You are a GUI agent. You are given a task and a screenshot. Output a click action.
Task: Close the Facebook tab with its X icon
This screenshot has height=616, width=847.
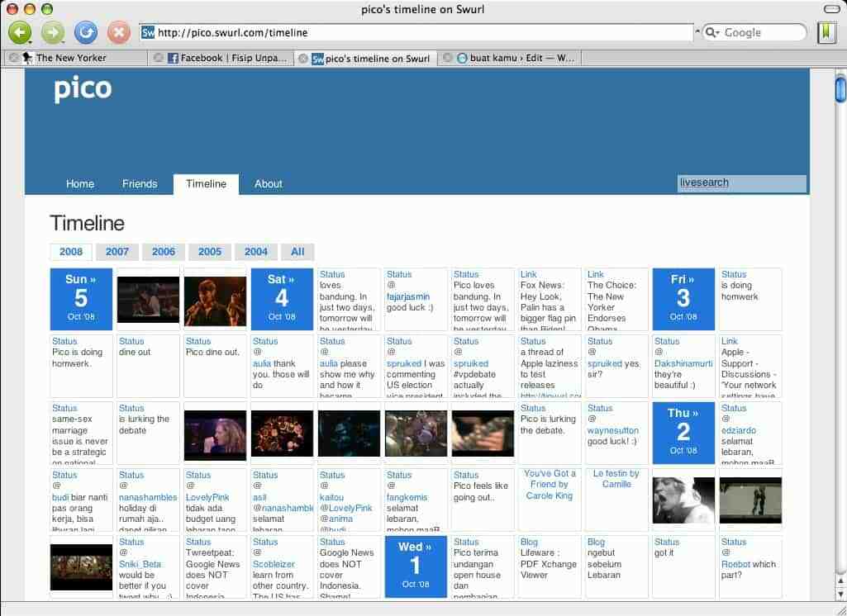click(158, 58)
